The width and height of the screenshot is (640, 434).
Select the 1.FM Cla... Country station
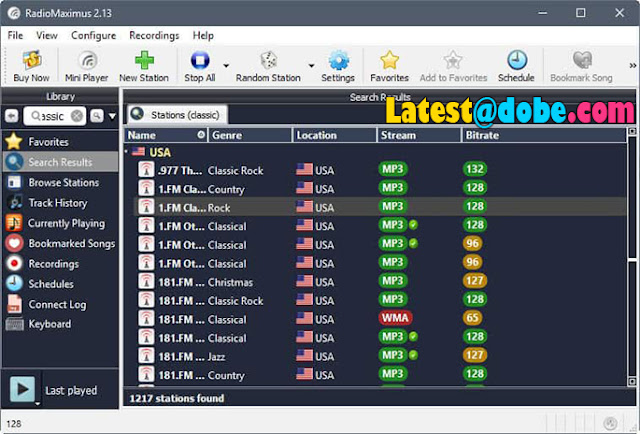tap(380, 189)
